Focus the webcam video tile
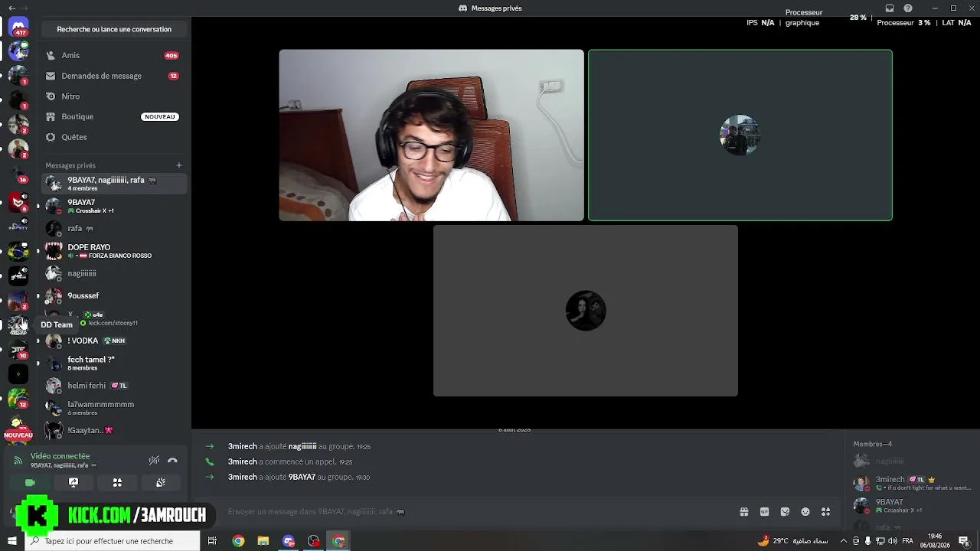The image size is (980, 551). pos(431,135)
